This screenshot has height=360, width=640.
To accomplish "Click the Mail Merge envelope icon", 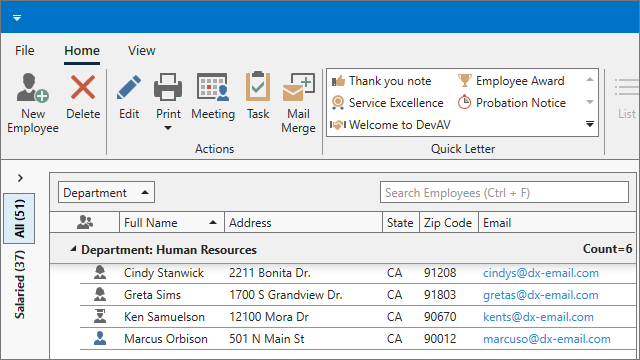I will [298, 87].
